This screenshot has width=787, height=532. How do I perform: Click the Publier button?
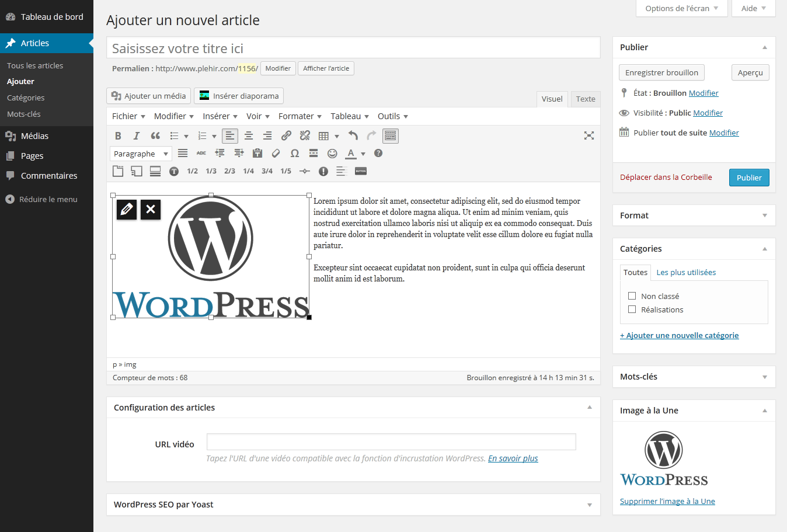tap(749, 178)
